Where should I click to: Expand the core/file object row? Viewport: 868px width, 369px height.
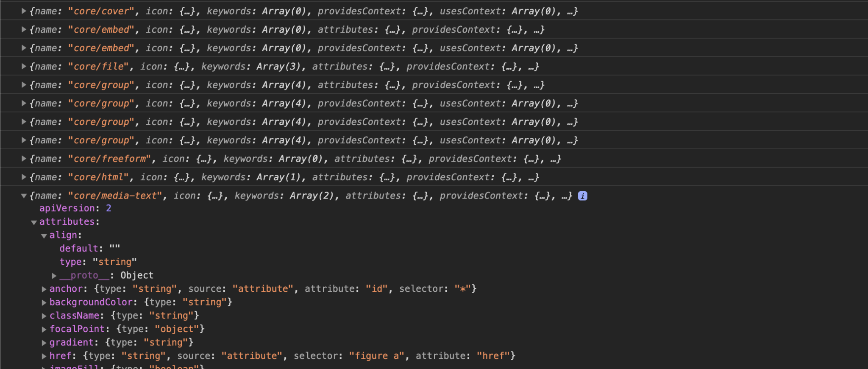coord(24,67)
